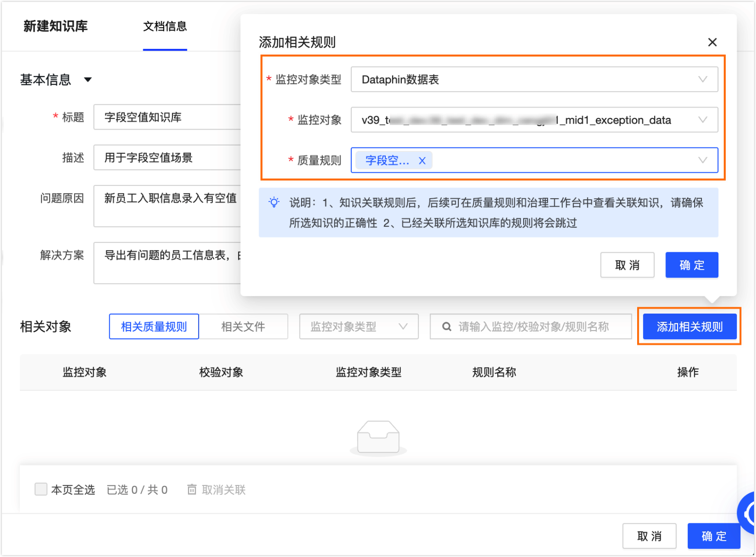
Task: Click the 监控对象 column header
Action: 85,372
